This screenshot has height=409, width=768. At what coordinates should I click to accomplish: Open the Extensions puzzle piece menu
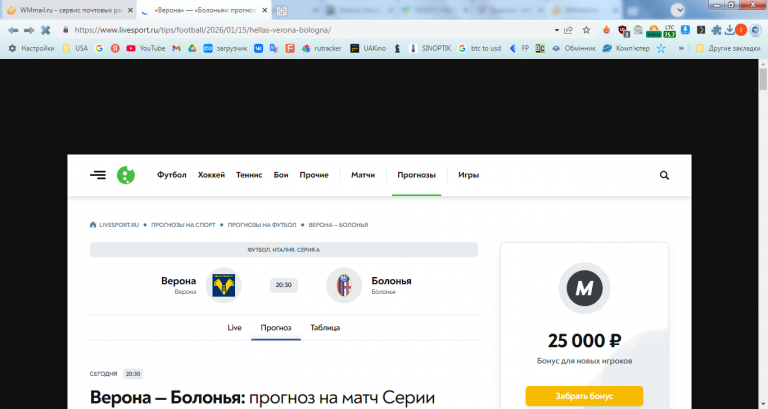coord(716,30)
